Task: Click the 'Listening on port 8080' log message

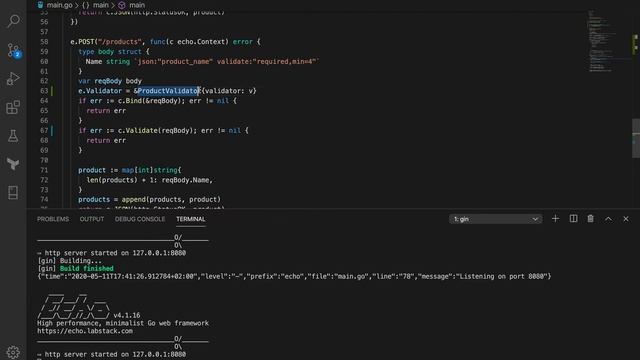Action: click(502, 276)
